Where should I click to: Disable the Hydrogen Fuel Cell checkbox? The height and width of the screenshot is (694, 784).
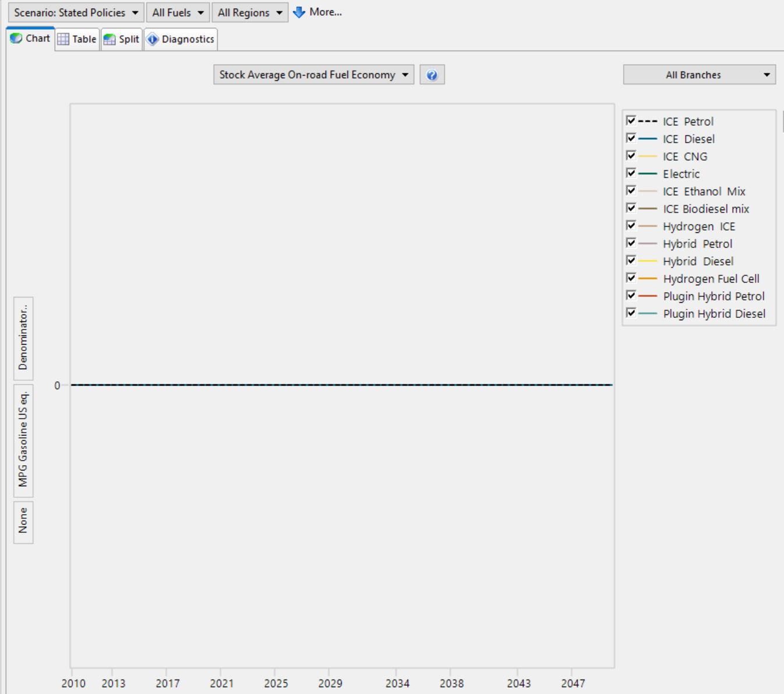pos(631,278)
